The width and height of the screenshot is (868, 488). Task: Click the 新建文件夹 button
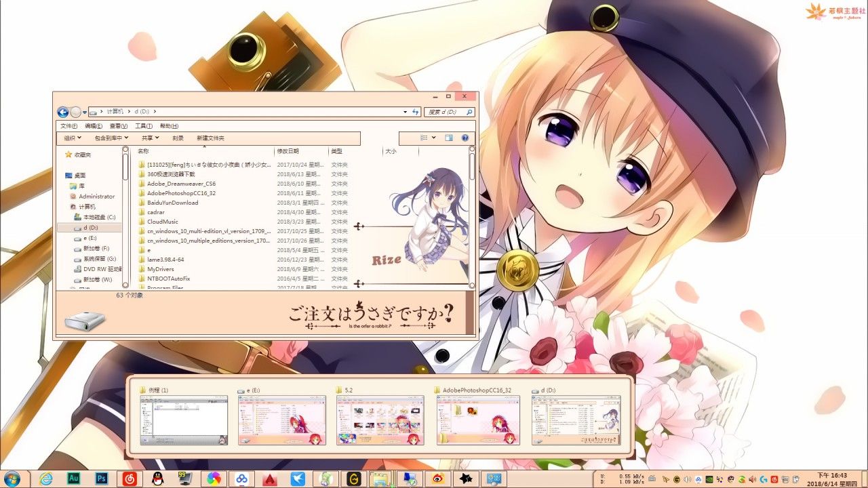(210, 138)
